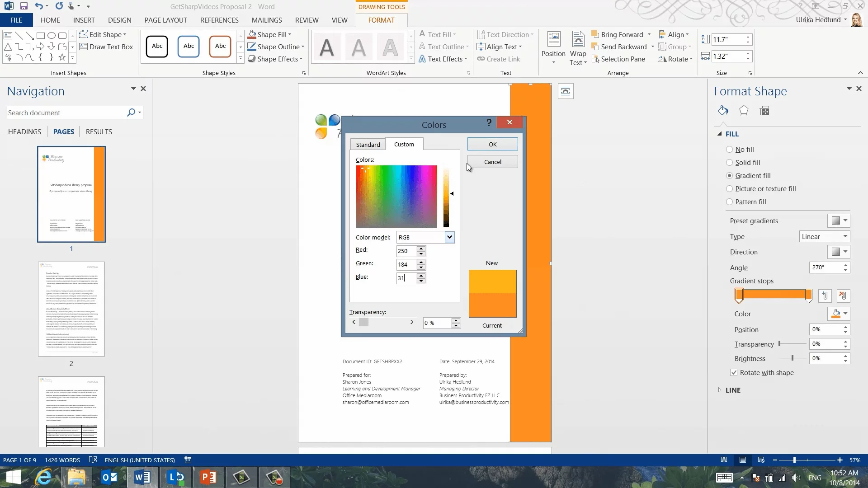Click the Layout Options icon beside page
The height and width of the screenshot is (488, 868).
click(x=566, y=91)
